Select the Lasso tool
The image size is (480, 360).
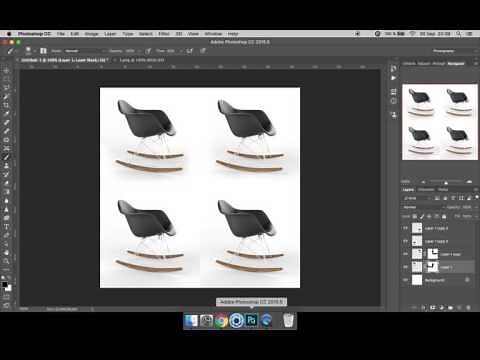click(6, 88)
